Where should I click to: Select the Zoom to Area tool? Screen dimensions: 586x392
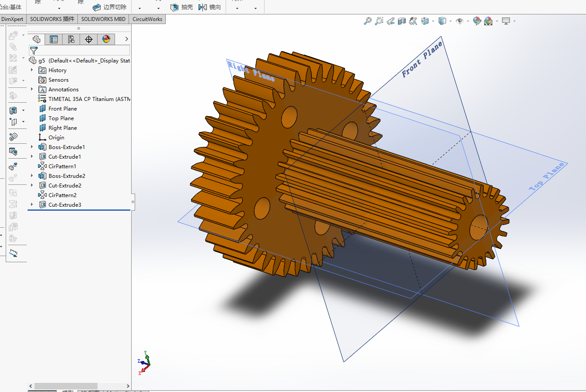tap(379, 21)
